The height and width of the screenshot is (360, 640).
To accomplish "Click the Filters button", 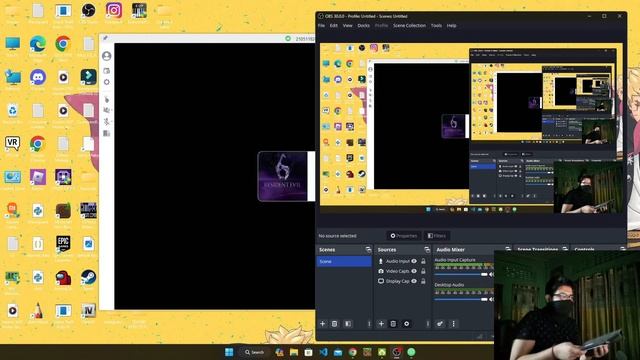I will (437, 236).
